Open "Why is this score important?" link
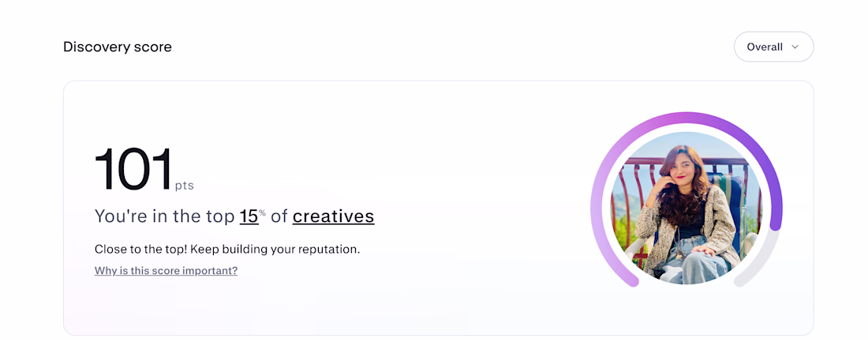The image size is (868, 342). (166, 270)
